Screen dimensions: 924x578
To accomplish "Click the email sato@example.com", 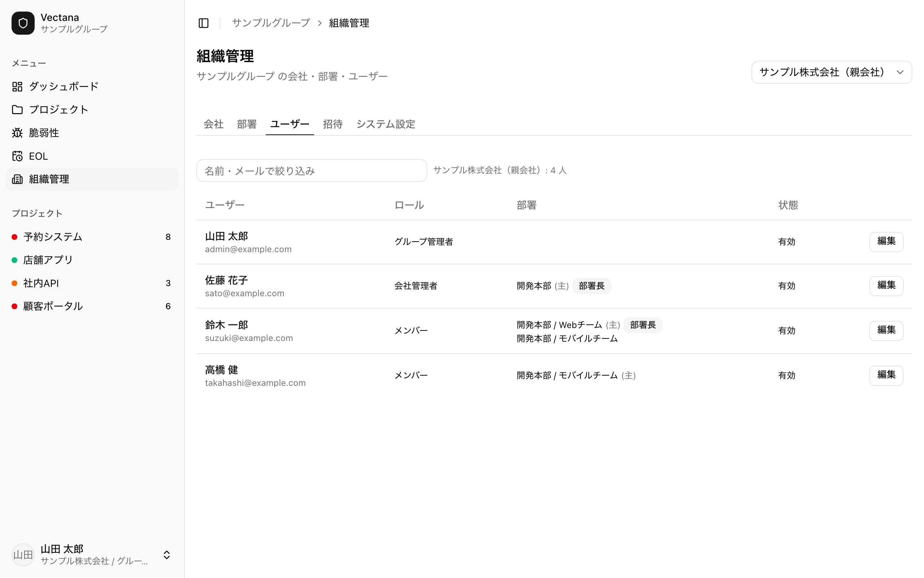I will 245,293.
